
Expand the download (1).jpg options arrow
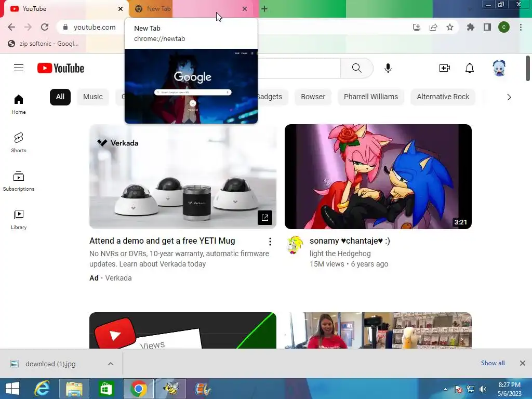point(111,364)
